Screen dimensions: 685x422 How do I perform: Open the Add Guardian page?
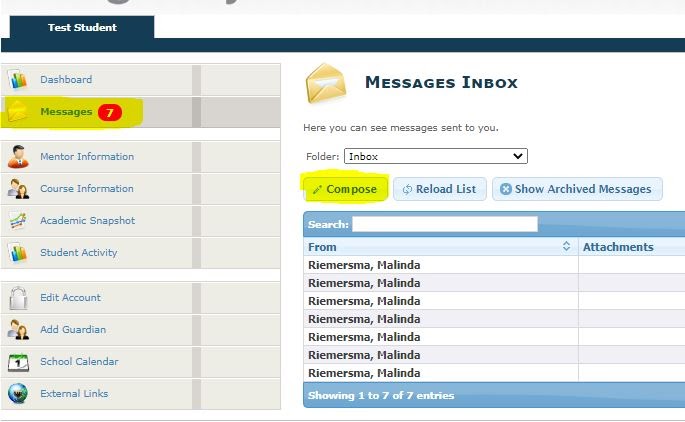click(73, 329)
